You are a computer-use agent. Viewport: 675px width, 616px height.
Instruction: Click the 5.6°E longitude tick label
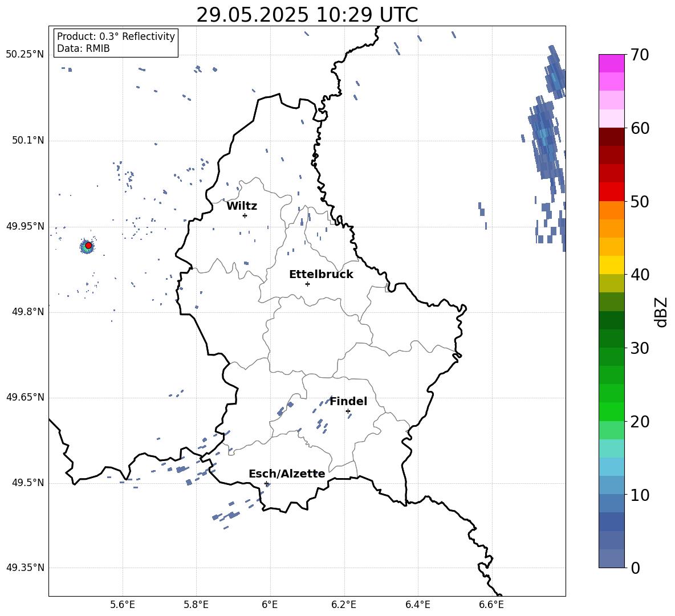point(123,605)
